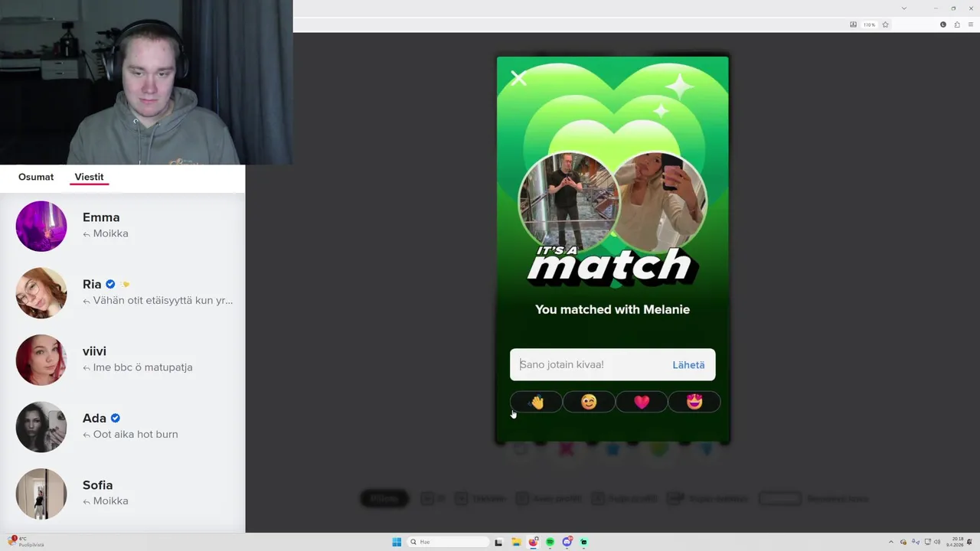980x551 pixels.
Task: Send the pink heart emoji reaction
Action: (642, 402)
